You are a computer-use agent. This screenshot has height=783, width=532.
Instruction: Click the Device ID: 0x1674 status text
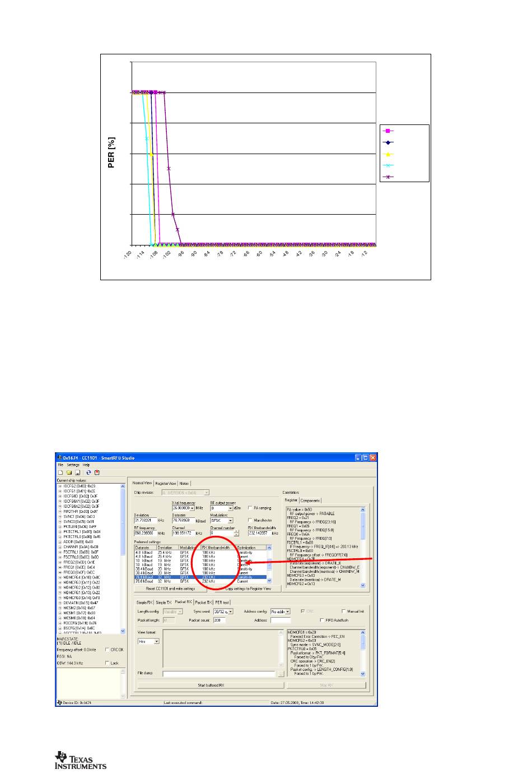tap(77, 702)
